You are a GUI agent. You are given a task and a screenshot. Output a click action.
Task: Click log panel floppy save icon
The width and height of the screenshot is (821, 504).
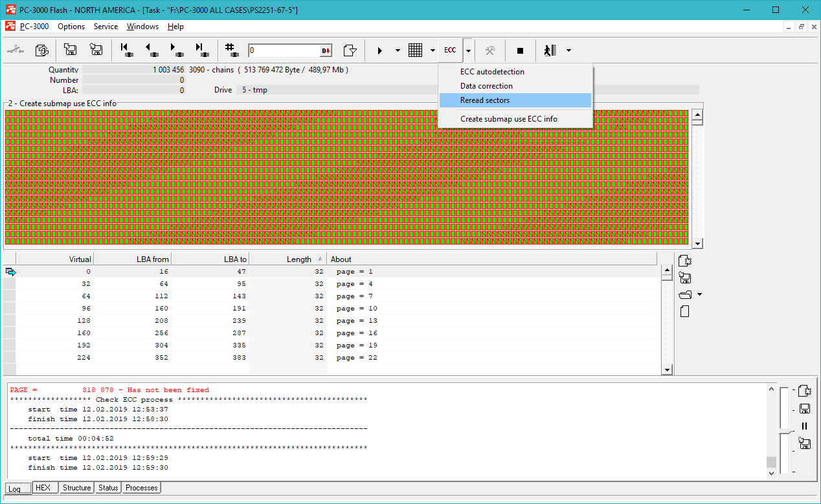coord(805,408)
